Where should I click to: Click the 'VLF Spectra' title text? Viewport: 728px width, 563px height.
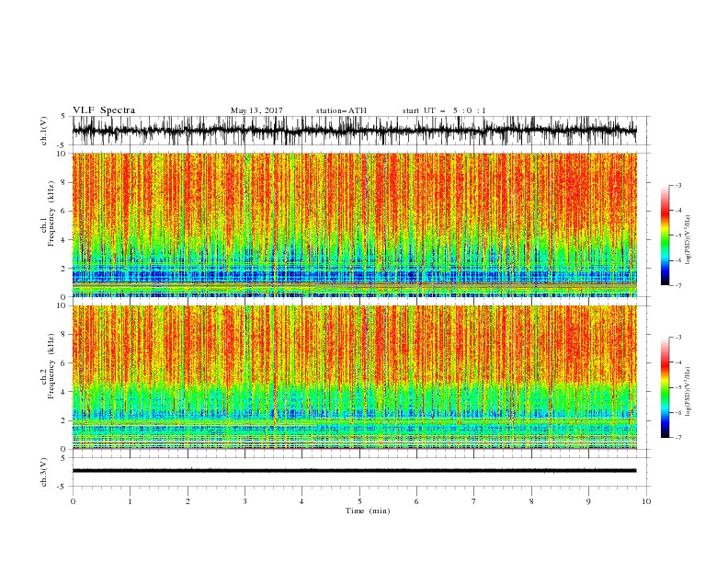click(104, 110)
